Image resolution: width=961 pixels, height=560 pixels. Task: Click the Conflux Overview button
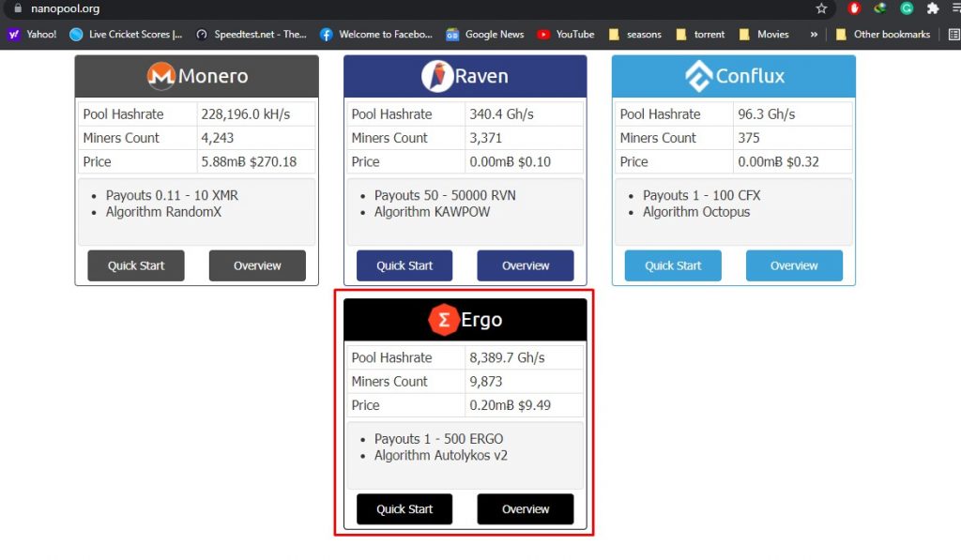click(794, 265)
